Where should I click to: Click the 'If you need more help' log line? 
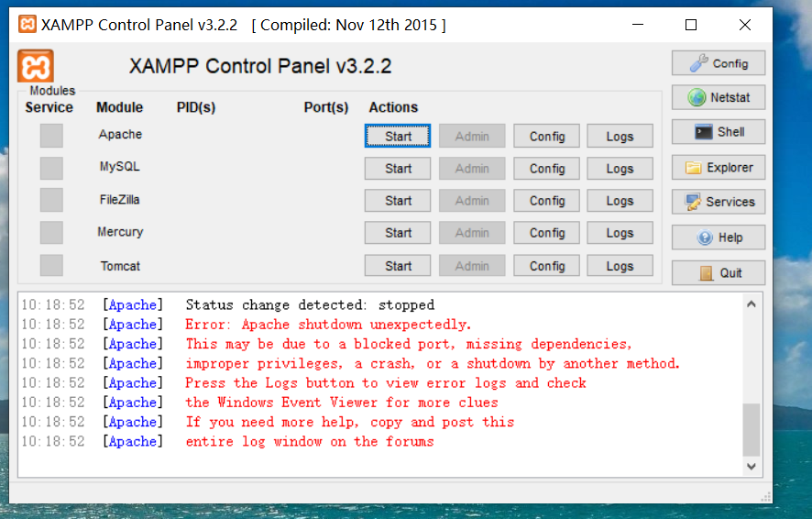click(x=349, y=422)
